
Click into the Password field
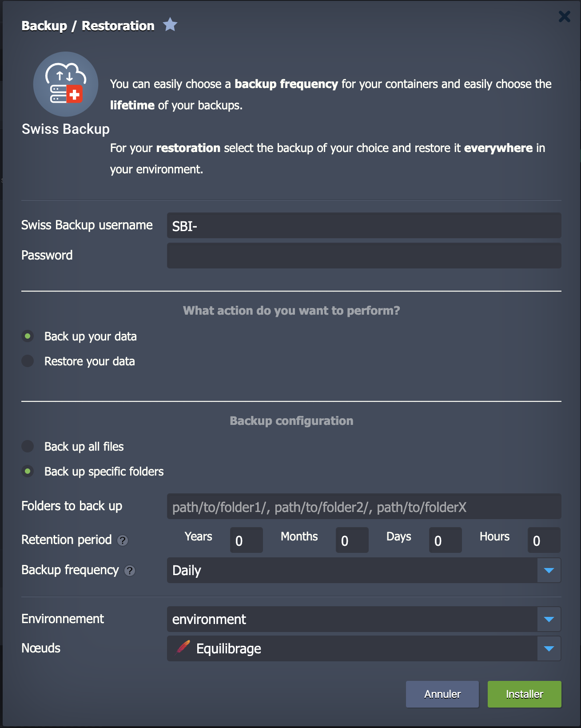(364, 256)
